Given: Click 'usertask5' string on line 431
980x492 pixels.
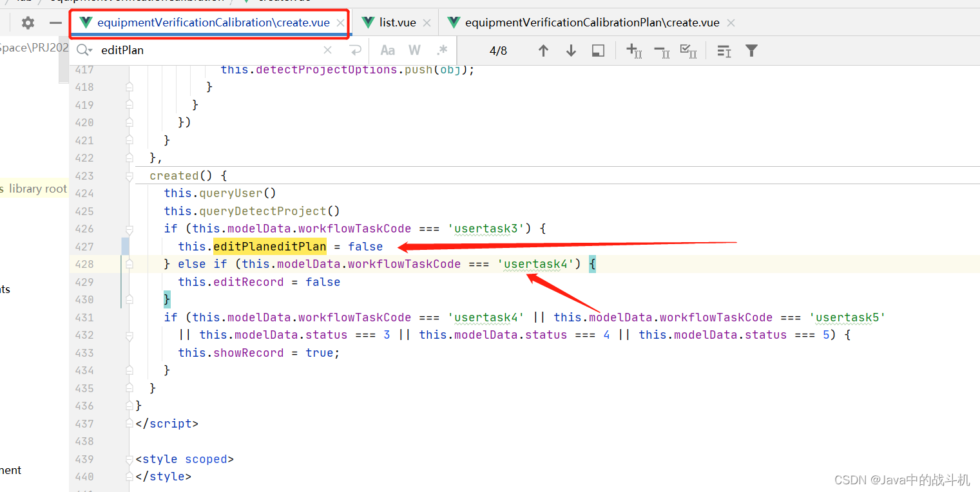Looking at the screenshot, I should coord(847,317).
